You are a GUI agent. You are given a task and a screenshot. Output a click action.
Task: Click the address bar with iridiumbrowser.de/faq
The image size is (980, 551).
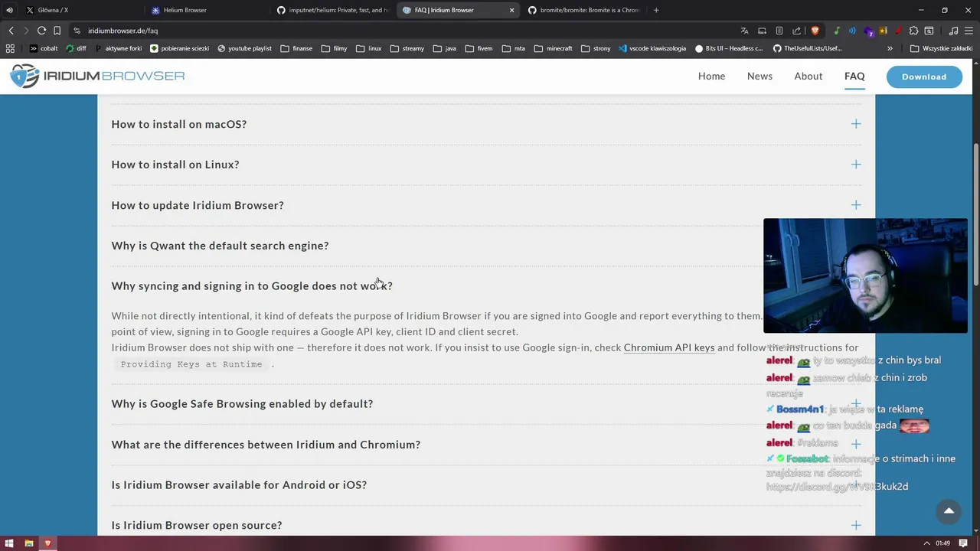[x=406, y=31]
